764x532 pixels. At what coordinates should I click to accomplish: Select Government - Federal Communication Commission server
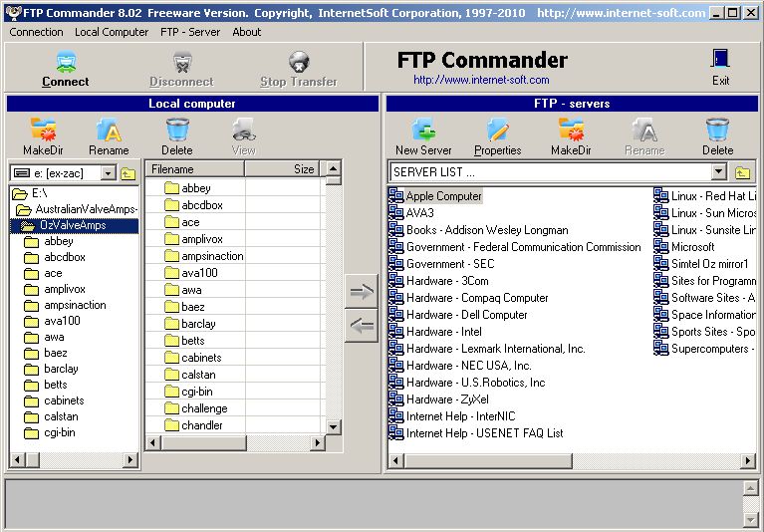[515, 246]
